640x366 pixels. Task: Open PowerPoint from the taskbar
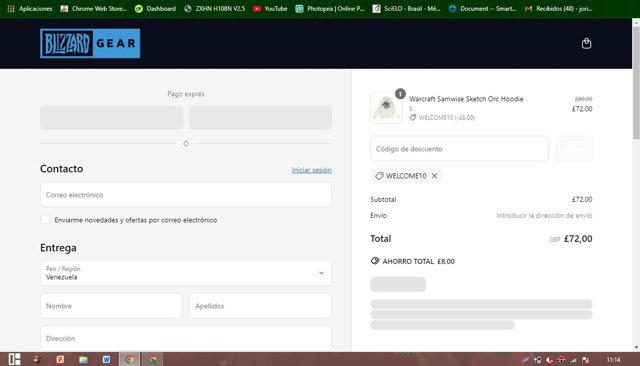point(60,359)
